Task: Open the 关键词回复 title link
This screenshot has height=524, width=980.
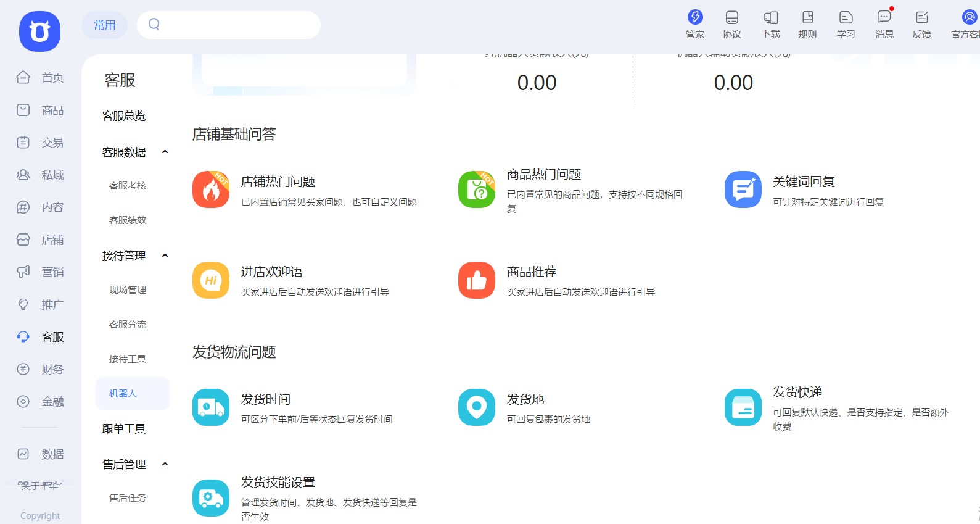Action: point(804,182)
